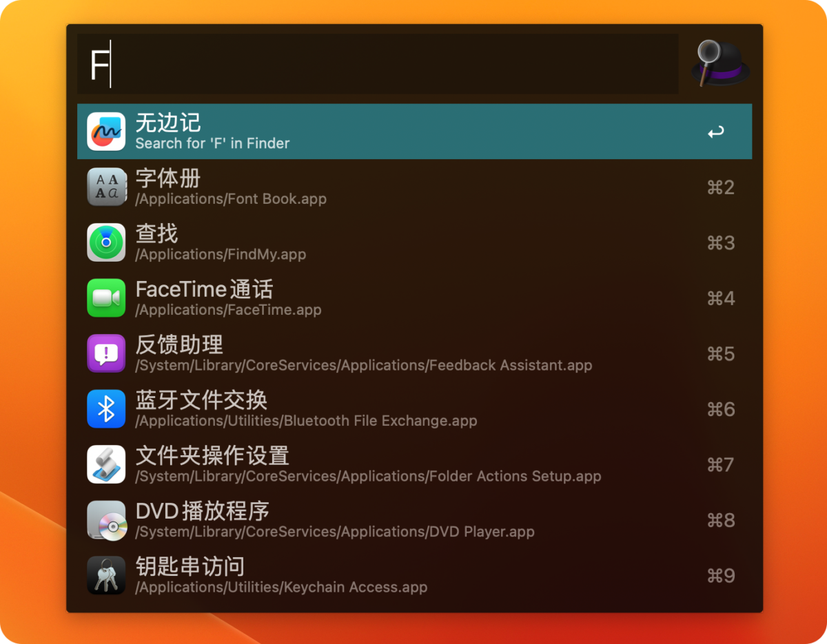Select the 无边记 result title
The image size is (827, 644).
[x=168, y=123]
